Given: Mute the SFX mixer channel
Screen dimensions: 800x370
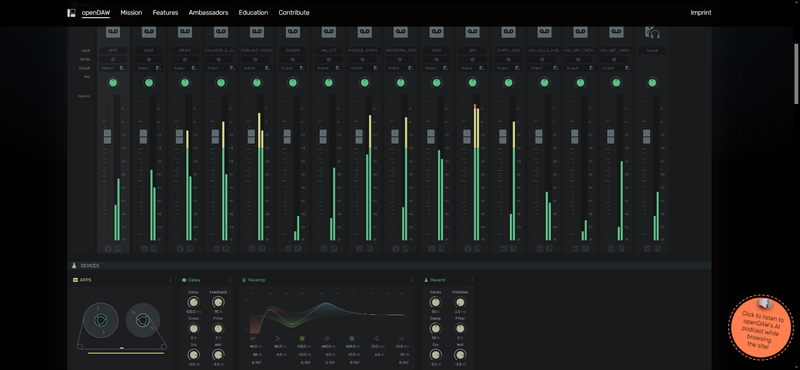Looking at the screenshot, I should 467,249.
